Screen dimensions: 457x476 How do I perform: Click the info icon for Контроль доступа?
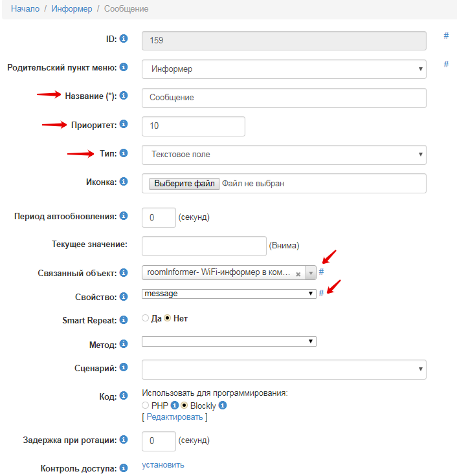pos(124,468)
